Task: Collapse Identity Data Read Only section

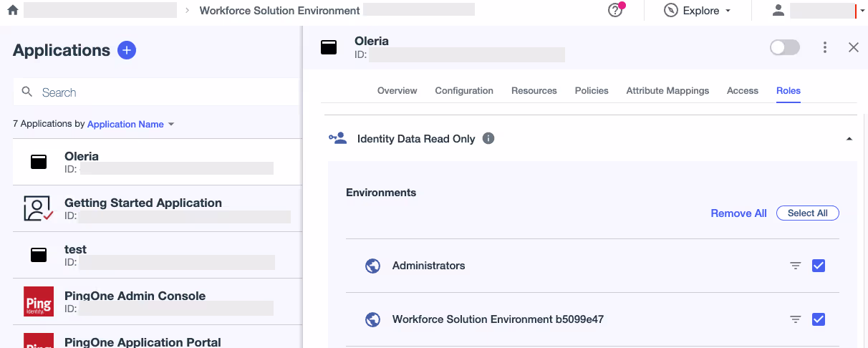Action: click(x=849, y=139)
